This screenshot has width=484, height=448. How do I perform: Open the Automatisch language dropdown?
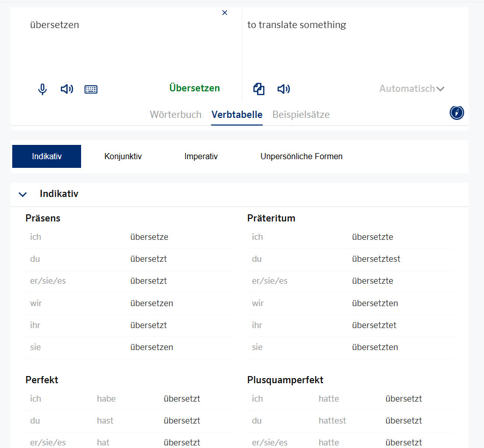click(x=412, y=89)
